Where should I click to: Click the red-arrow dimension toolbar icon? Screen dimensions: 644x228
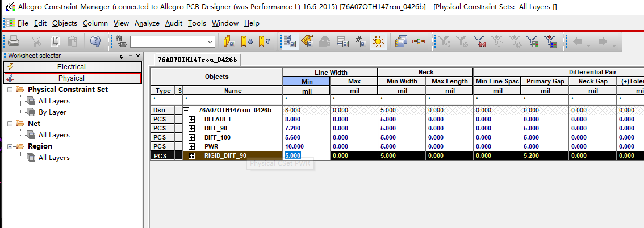(x=419, y=41)
